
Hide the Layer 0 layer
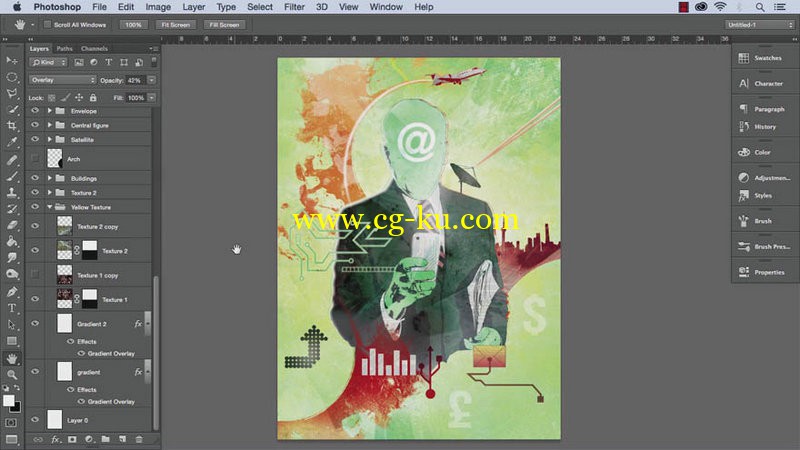coord(35,420)
